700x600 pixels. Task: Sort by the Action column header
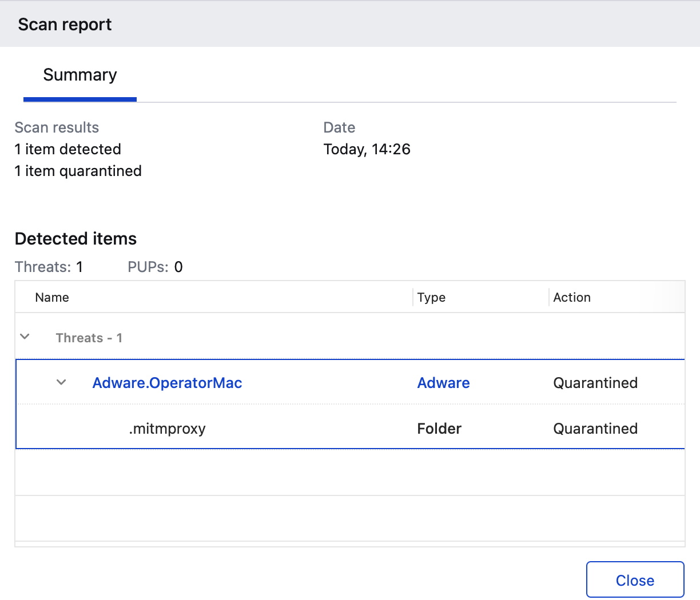[572, 297]
